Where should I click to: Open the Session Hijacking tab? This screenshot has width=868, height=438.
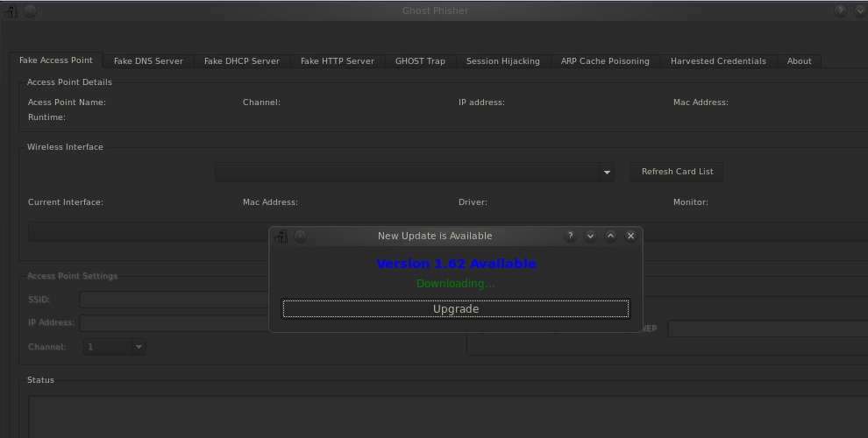tap(502, 61)
